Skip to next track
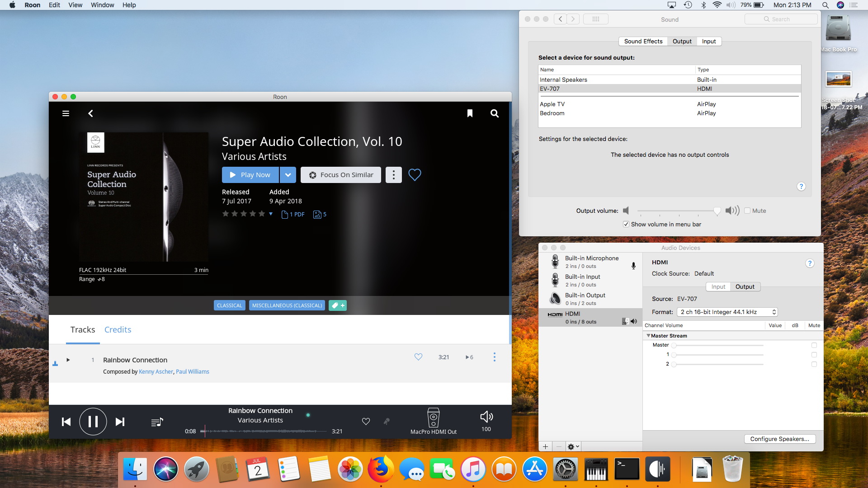This screenshot has height=488, width=868. tap(120, 422)
